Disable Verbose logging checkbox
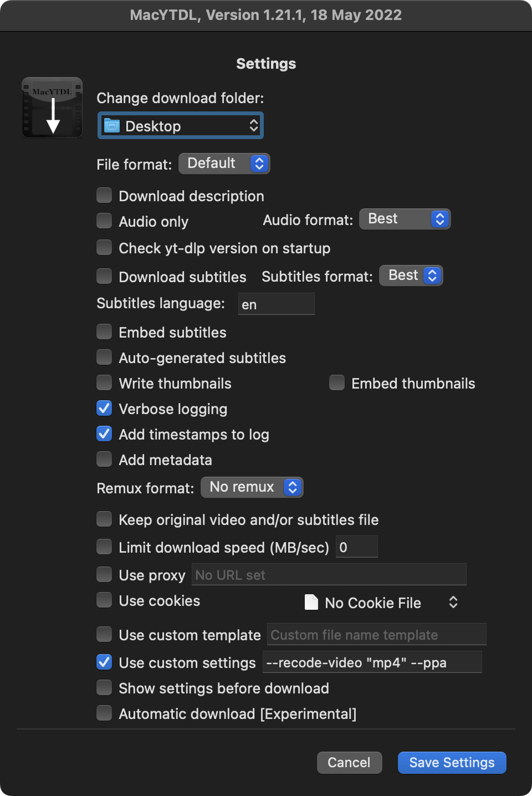 click(104, 408)
